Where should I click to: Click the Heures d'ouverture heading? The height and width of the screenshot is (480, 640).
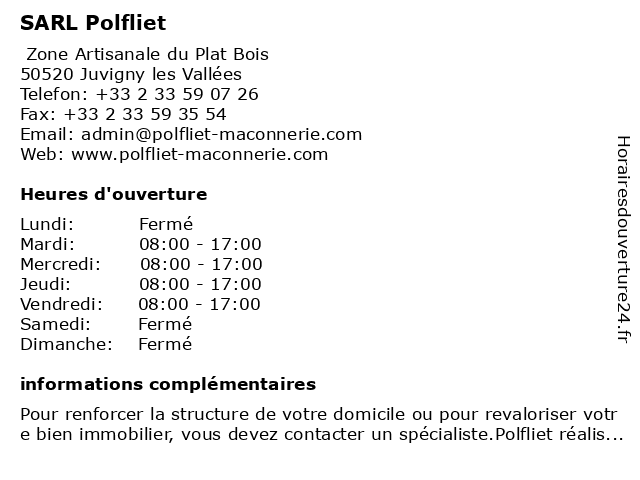114,194
